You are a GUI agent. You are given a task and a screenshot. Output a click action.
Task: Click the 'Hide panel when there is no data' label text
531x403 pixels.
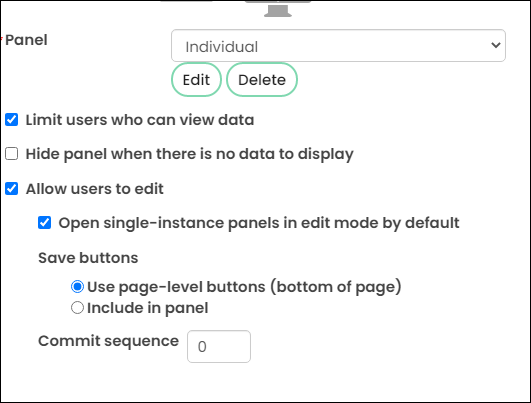tap(190, 154)
